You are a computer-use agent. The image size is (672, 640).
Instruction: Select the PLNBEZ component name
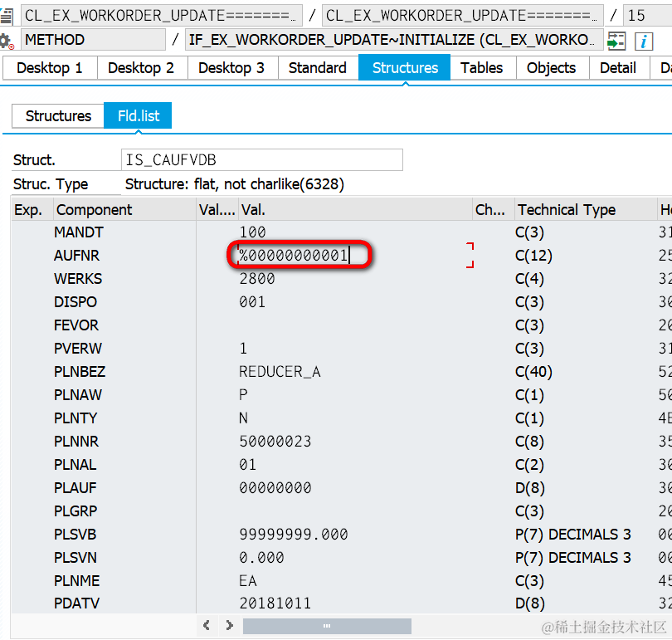tap(80, 371)
